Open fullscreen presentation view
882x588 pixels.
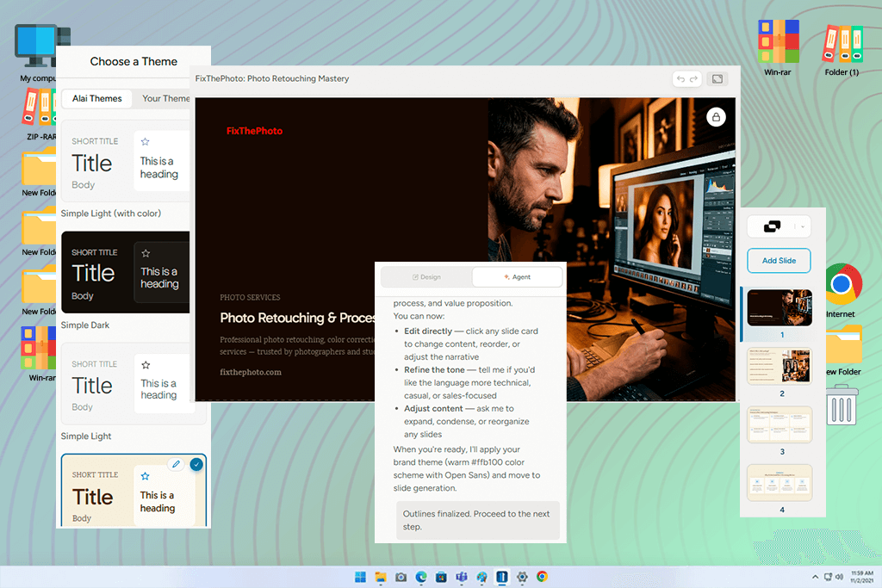(717, 78)
